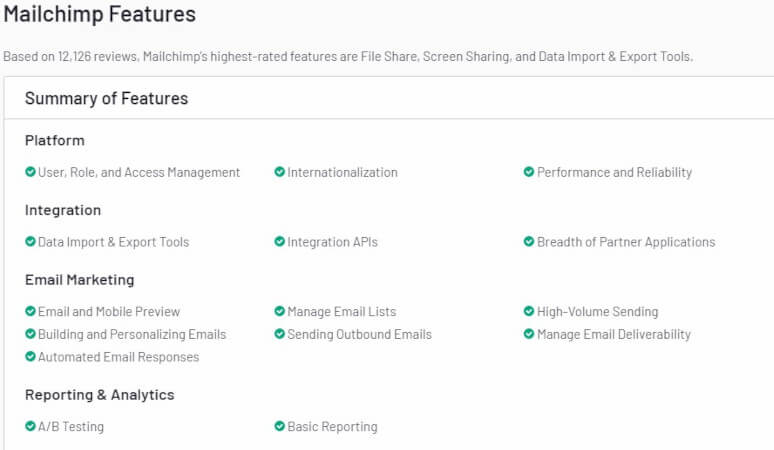Image resolution: width=774 pixels, height=450 pixels.
Task: Open User, Role, and Access Management feature
Action: [139, 172]
